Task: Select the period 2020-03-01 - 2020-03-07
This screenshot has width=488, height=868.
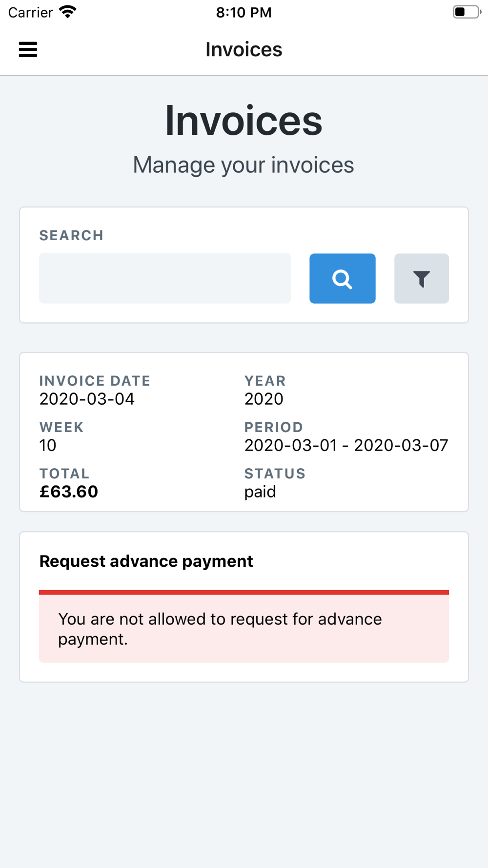Action: pyautogui.click(x=346, y=445)
